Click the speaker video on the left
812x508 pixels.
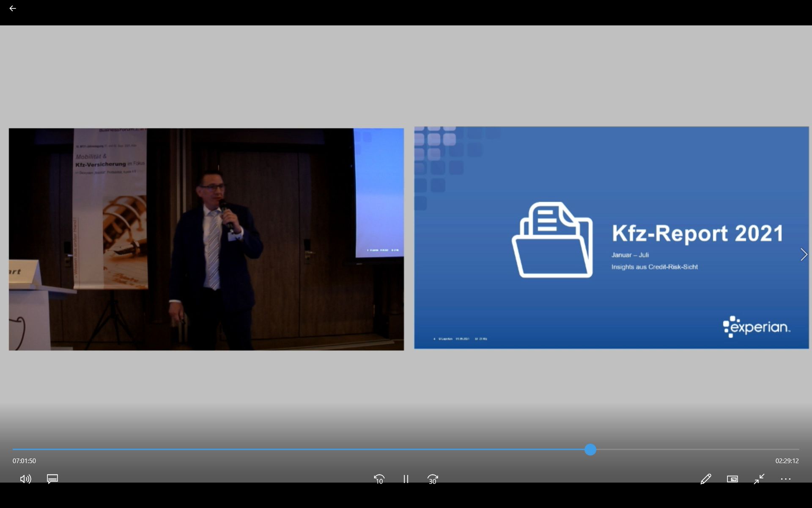(206, 239)
